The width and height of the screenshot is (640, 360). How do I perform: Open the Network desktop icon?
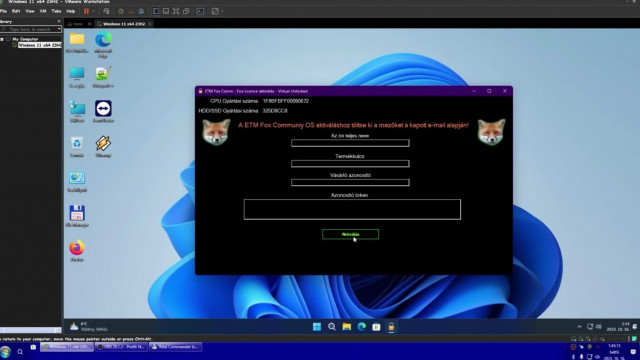coord(77,112)
